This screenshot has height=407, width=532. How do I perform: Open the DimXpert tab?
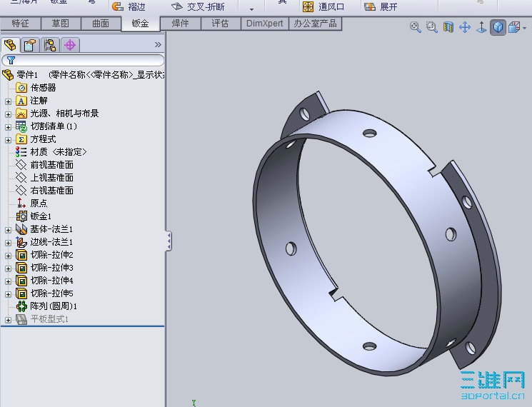[265, 24]
